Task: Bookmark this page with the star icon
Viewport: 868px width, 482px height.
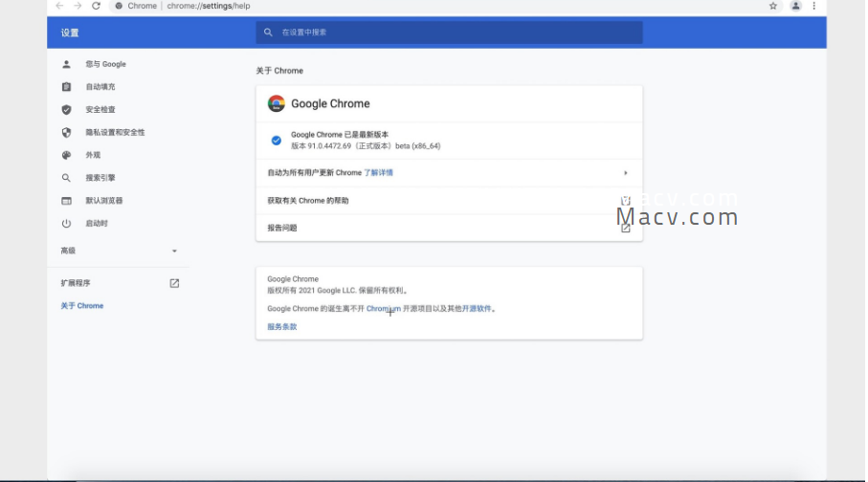Action: [773, 6]
